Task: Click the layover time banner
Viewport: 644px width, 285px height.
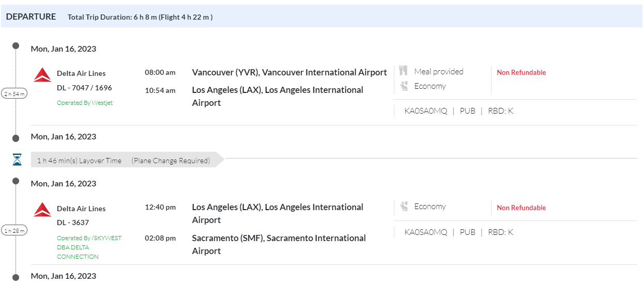Action: (x=124, y=161)
